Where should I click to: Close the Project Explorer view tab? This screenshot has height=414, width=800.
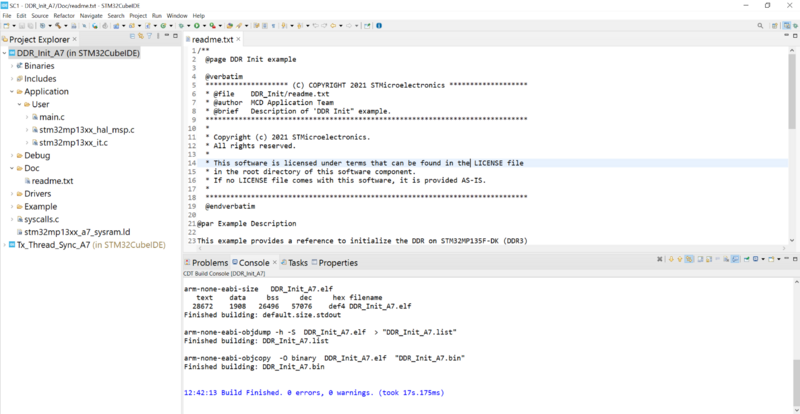point(74,39)
